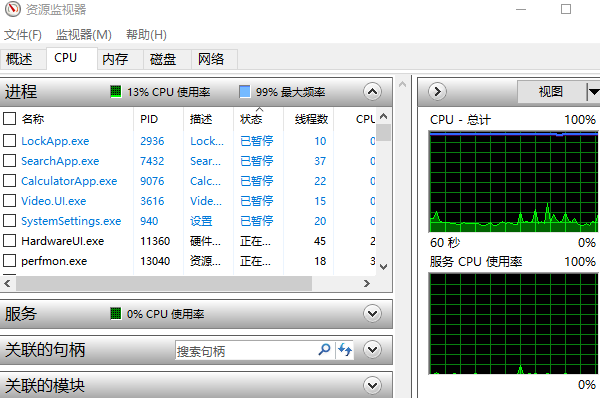Screen dimensions: 600x398
Task: Sort by the 描述 column header
Action: 201,119
